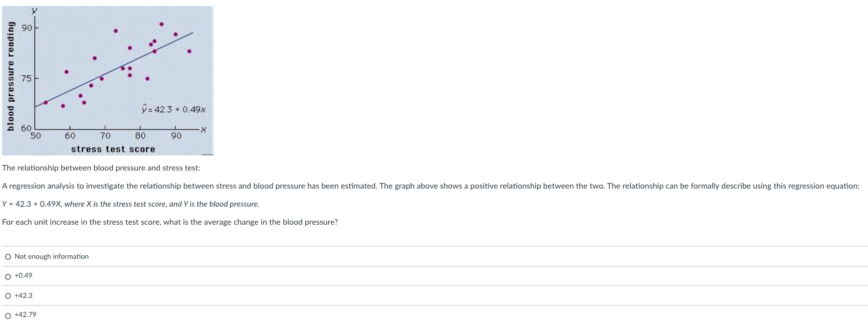Mark the +42.79 answer radio button

click(8, 316)
